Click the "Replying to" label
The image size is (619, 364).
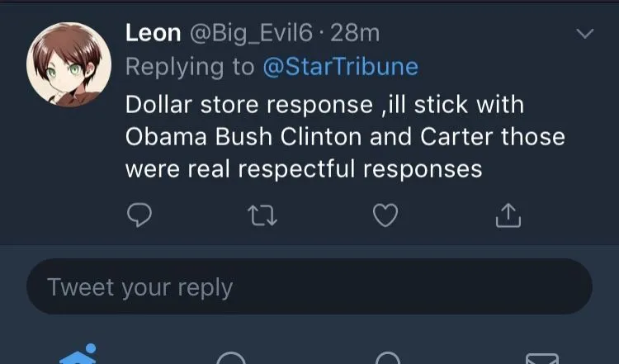[x=190, y=67]
